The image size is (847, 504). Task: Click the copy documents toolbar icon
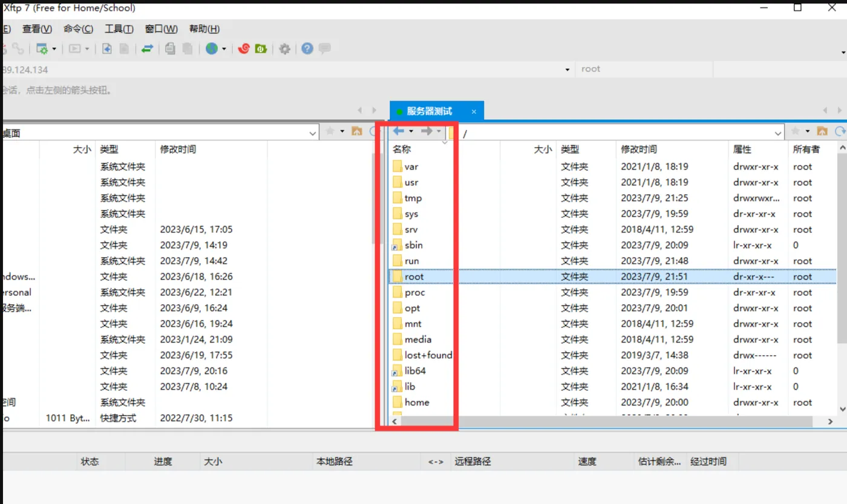(171, 49)
